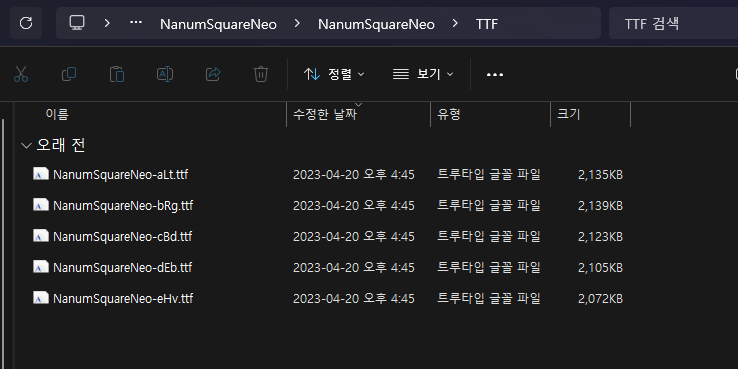
Task: Collapse the 오래 전 group
Action: [x=26, y=146]
